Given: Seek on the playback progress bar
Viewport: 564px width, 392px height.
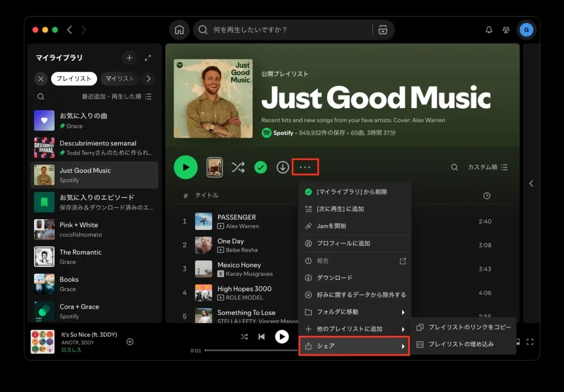Looking at the screenshot, I should pos(252,350).
